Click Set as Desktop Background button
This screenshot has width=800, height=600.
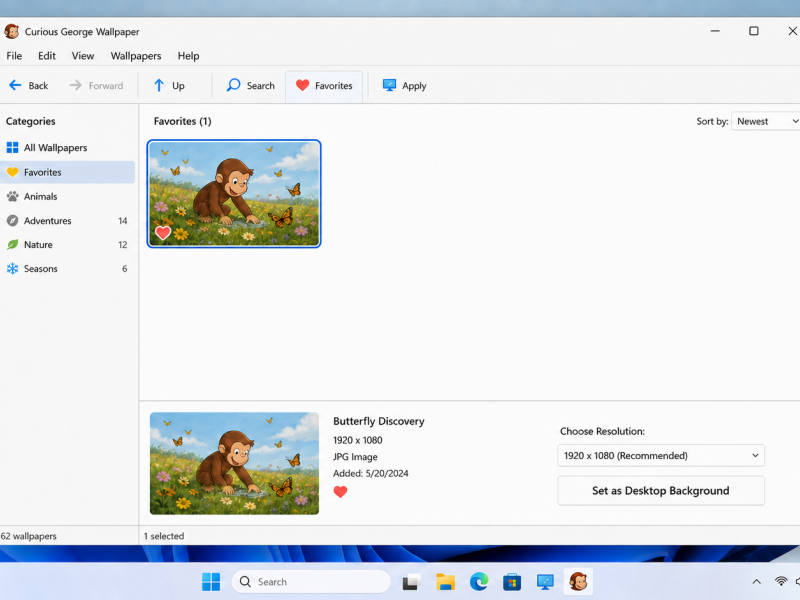point(661,490)
